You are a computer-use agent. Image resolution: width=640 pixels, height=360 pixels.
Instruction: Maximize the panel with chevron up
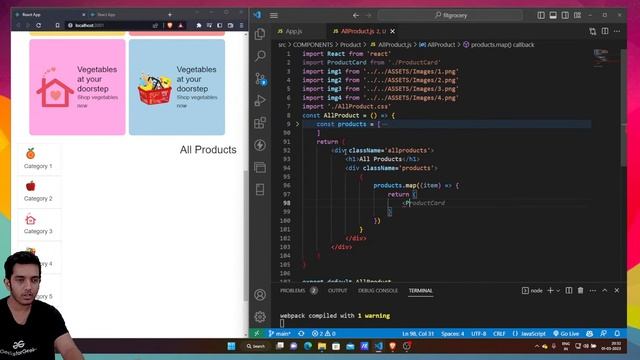click(604, 291)
